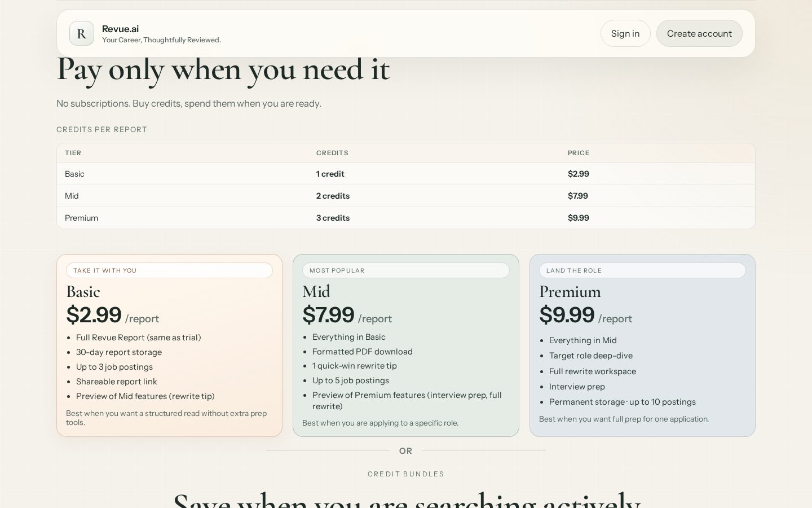Click the 'CREDIT BUNDLES' section label
The width and height of the screenshot is (812, 508).
pyautogui.click(x=406, y=474)
